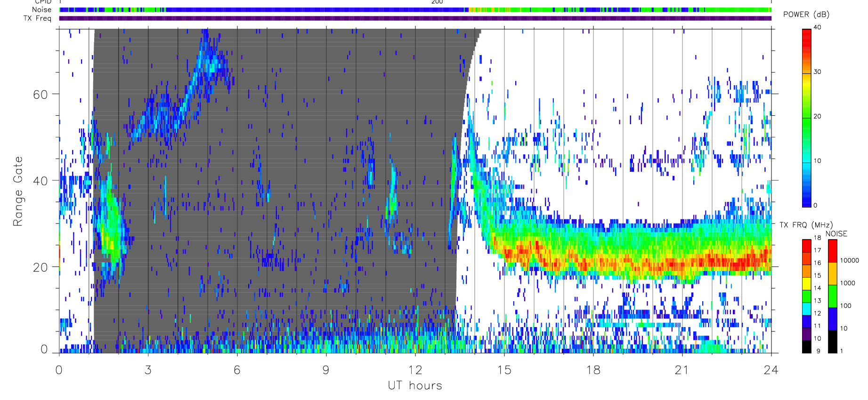Click the "TX Freq" row label at top left
The width and height of the screenshot is (868, 400).
click(37, 18)
